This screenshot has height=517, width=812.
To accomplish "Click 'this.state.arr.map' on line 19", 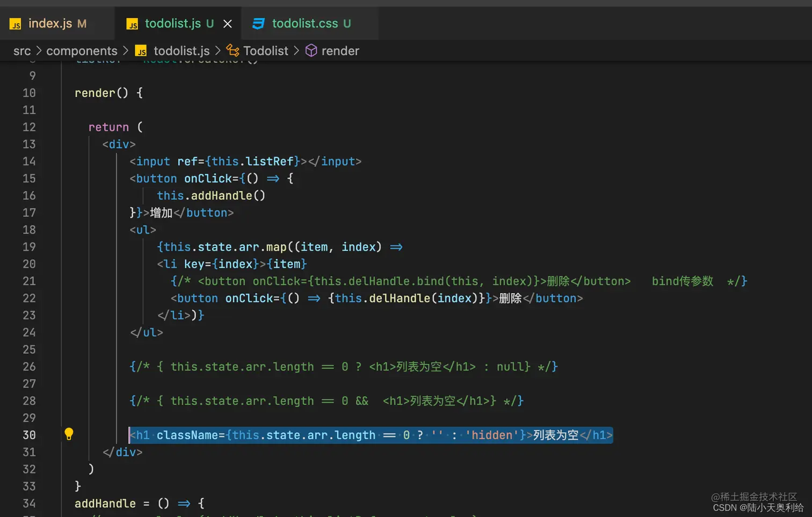I will 225,247.
